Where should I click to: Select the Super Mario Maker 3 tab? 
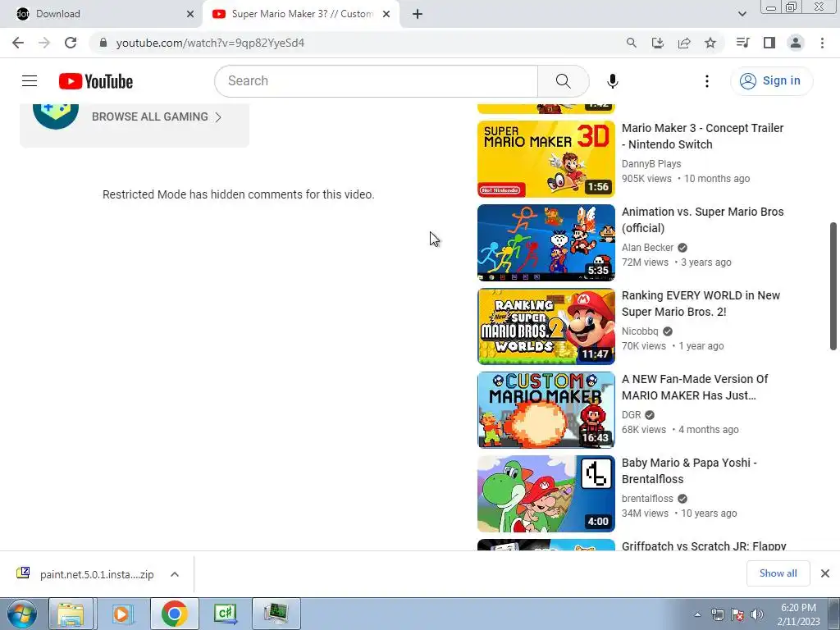[300, 14]
